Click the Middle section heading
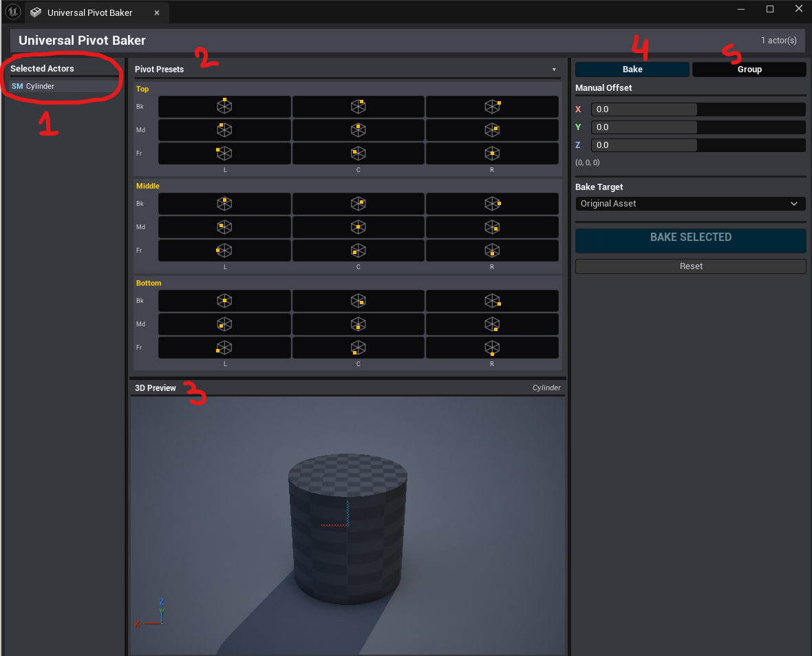The height and width of the screenshot is (656, 812). point(147,186)
